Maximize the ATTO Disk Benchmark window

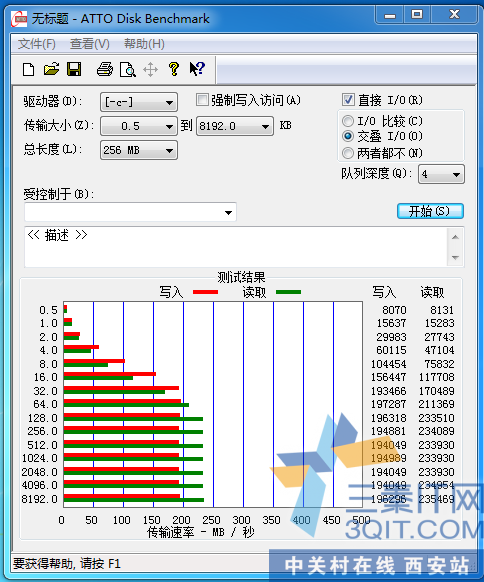(417, 15)
